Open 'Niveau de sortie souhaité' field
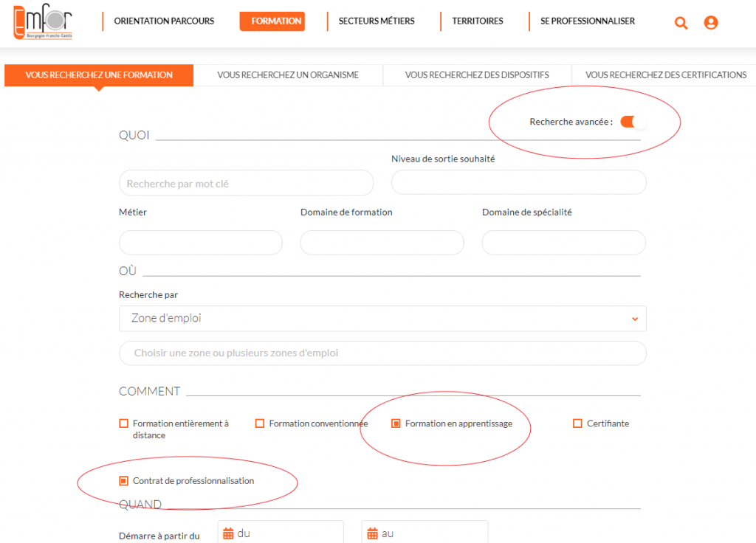 click(518, 182)
